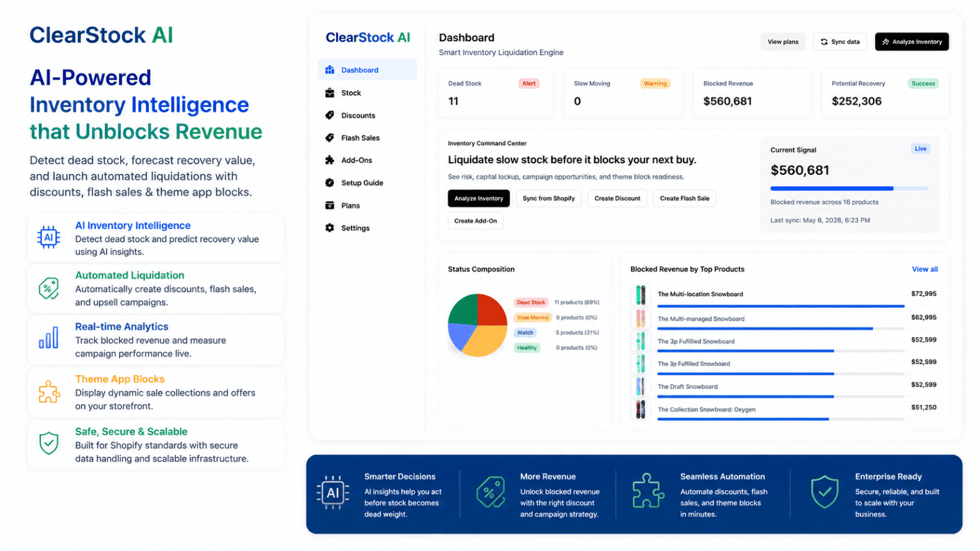
Task: Click the Plans card icon in sidebar
Action: 330,205
